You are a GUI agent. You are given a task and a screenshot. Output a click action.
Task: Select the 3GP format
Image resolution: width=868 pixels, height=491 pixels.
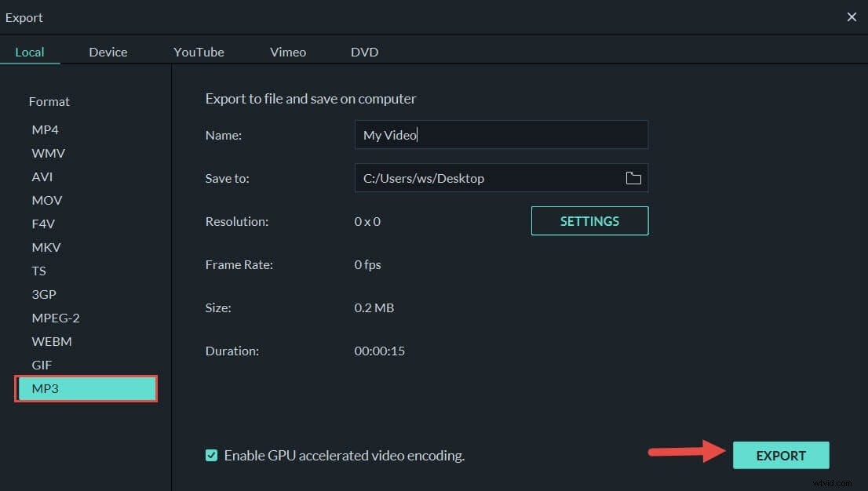coord(43,294)
